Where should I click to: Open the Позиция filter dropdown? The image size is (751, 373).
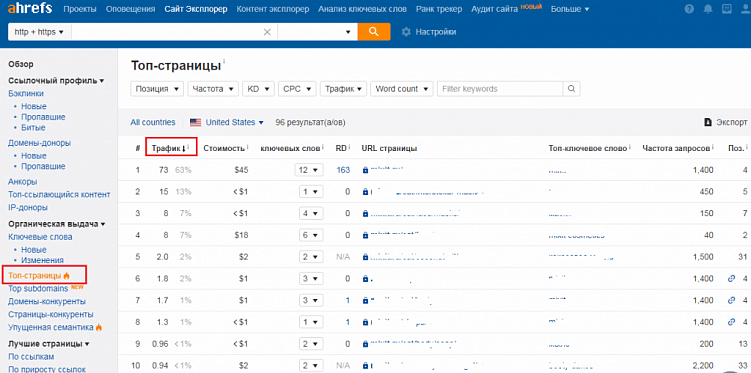coord(157,89)
